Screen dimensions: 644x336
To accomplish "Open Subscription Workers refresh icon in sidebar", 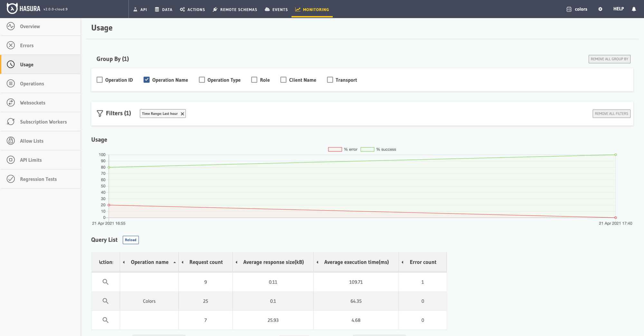I will tap(11, 122).
